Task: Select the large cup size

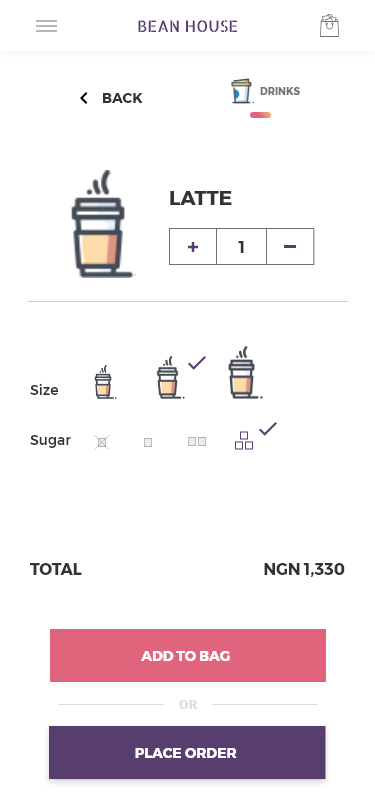Action: (x=243, y=373)
